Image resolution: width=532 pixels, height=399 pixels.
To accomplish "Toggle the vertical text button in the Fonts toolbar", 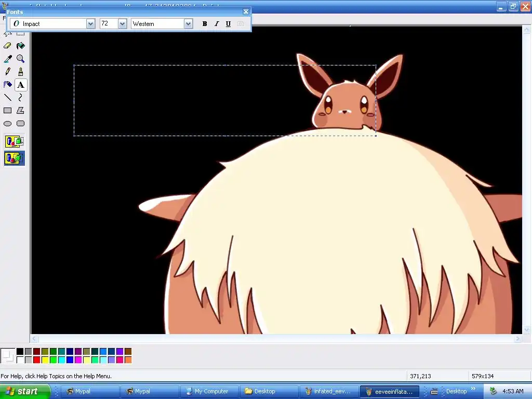I will pos(241,24).
